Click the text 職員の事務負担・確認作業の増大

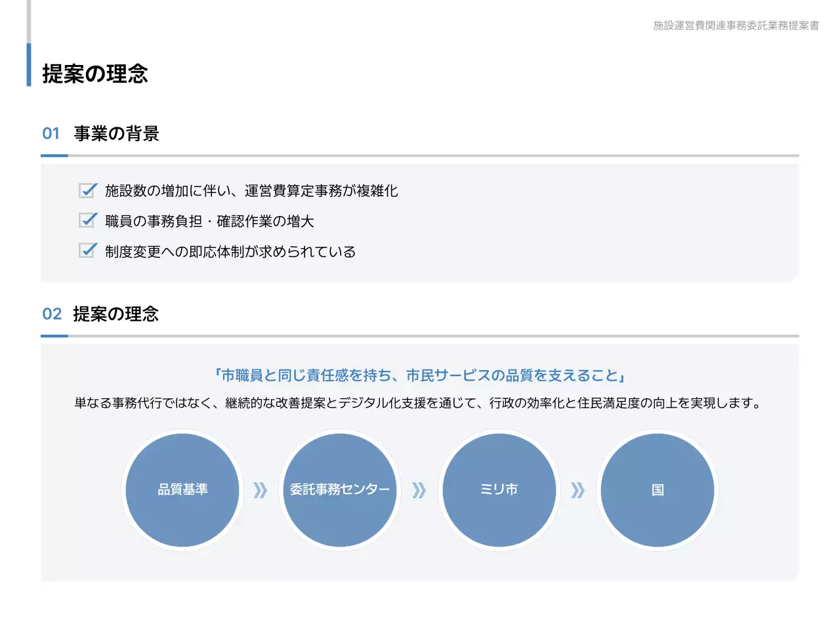tap(209, 221)
